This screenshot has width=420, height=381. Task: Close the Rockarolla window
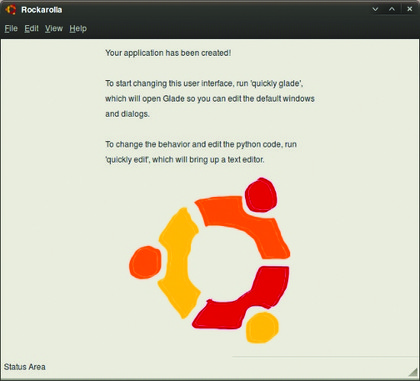pos(410,9)
